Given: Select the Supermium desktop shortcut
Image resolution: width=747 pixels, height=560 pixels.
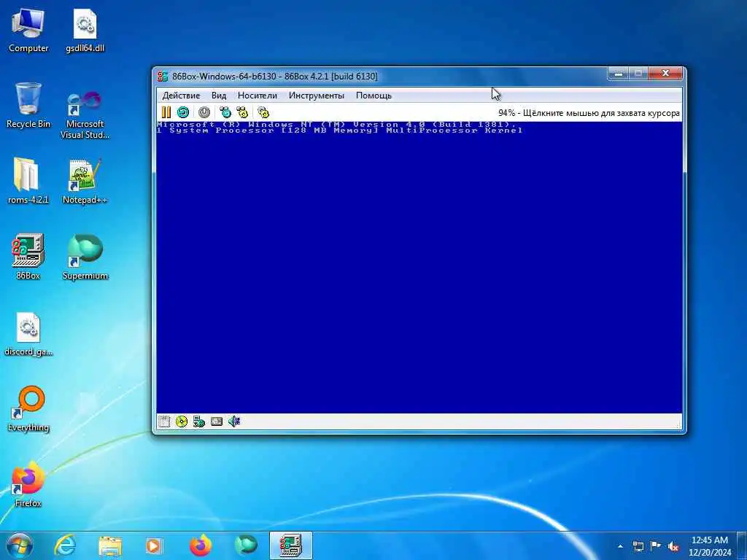Looking at the screenshot, I should coord(85,256).
